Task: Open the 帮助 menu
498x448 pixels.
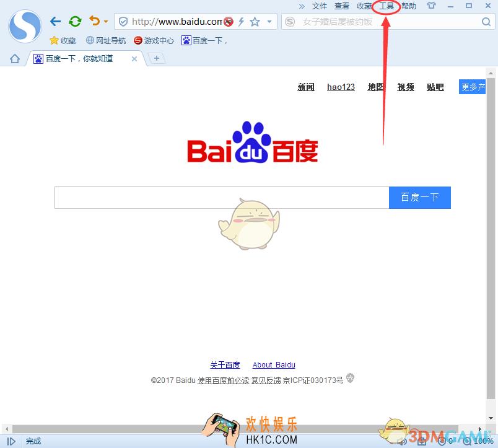Action: coord(408,6)
